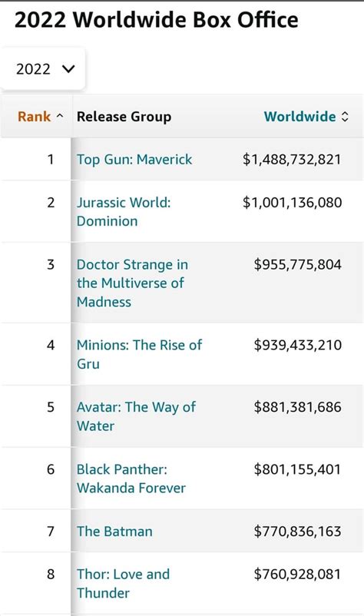364x616 pixels.
Task: Click the Release Group column header
Action: (124, 117)
